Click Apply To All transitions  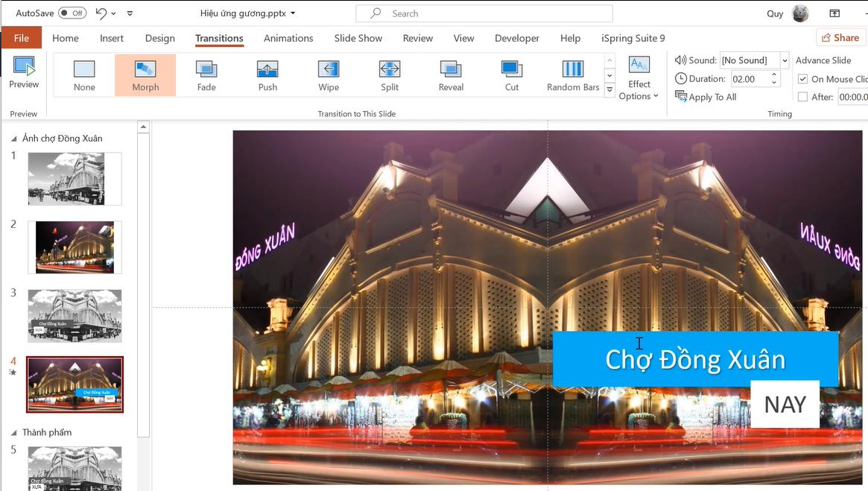pos(705,96)
